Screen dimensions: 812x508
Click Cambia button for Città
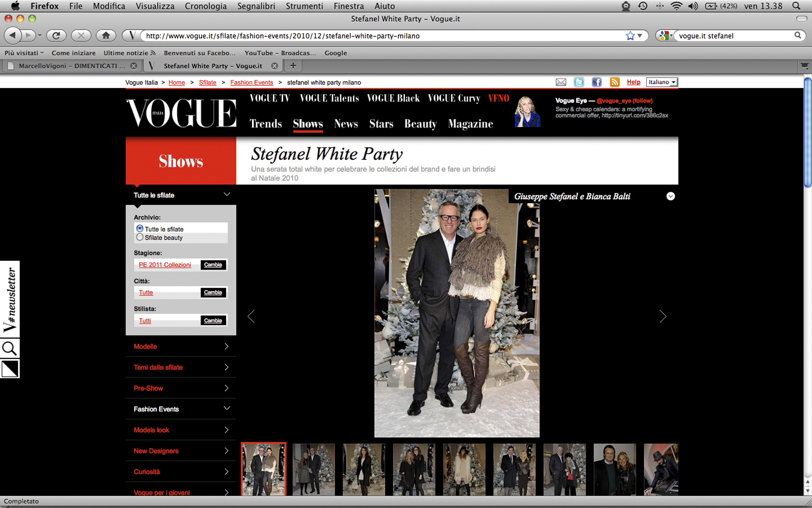tap(213, 292)
